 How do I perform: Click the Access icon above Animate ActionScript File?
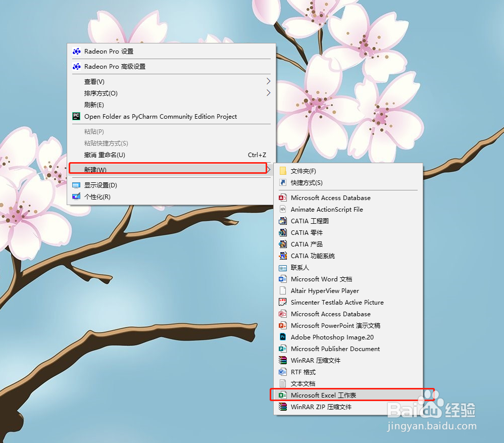point(283,198)
